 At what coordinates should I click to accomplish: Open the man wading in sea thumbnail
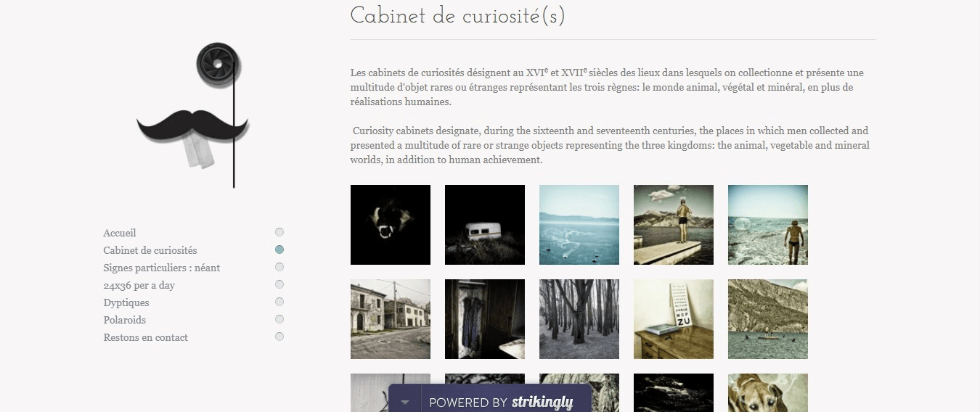click(x=768, y=225)
